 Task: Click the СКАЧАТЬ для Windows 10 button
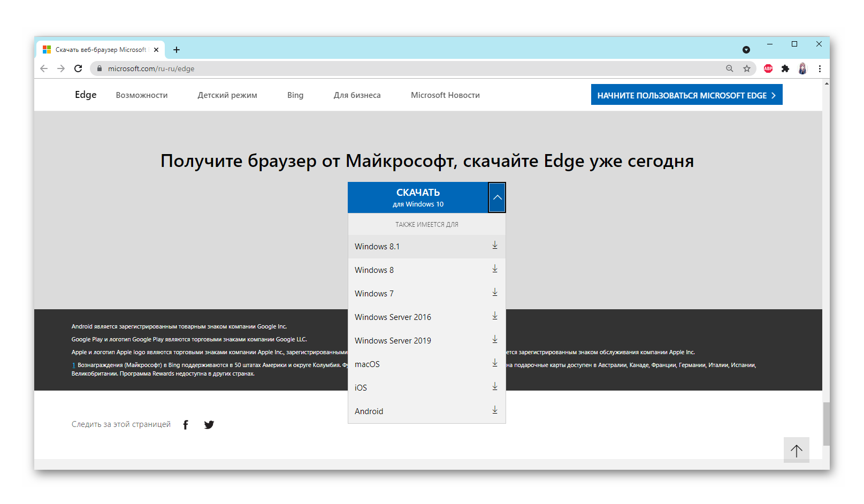click(418, 197)
